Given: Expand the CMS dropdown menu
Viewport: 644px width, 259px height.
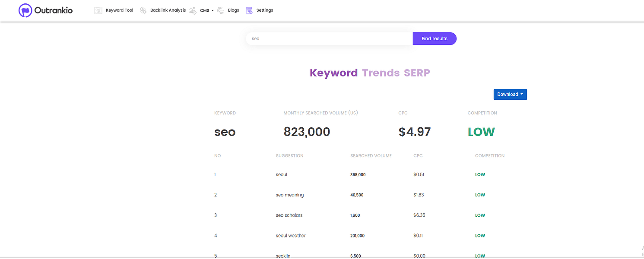Looking at the screenshot, I should click(x=207, y=10).
